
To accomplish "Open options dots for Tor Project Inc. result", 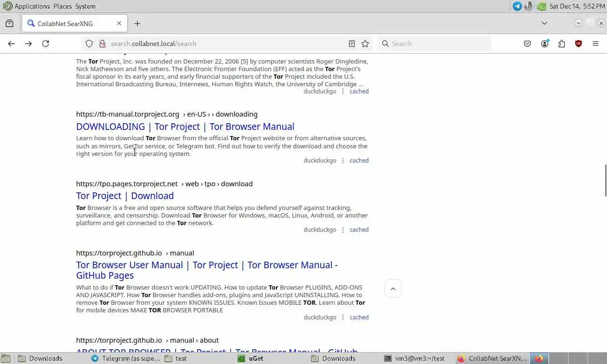I will (x=343, y=91).
